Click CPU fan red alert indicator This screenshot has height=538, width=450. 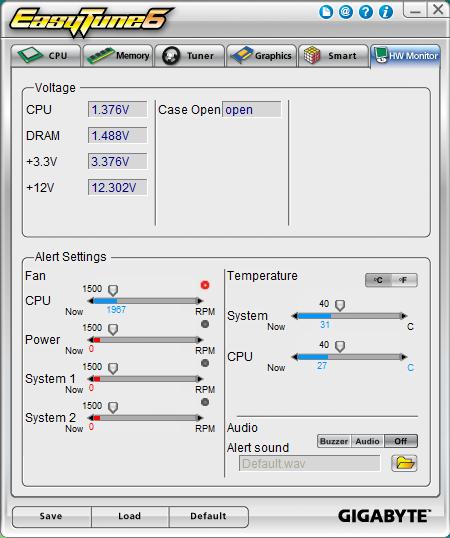(205, 285)
